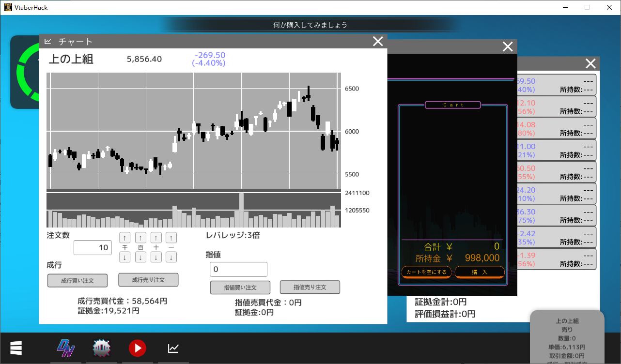Open the red play button app
This screenshot has height=364, width=621.
[x=138, y=348]
